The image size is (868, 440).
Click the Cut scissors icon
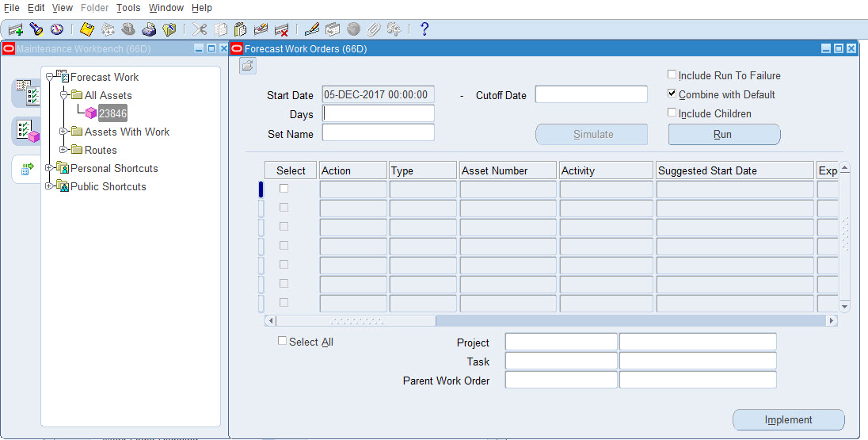[200, 29]
